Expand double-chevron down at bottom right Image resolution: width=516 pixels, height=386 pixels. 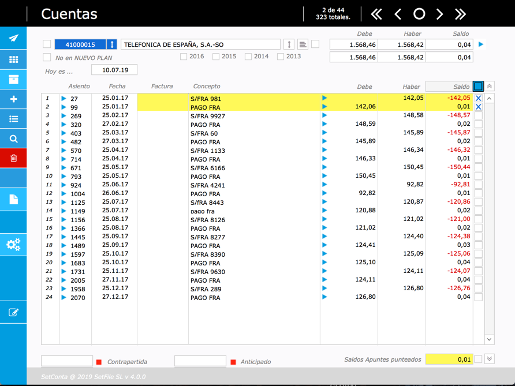(x=489, y=359)
